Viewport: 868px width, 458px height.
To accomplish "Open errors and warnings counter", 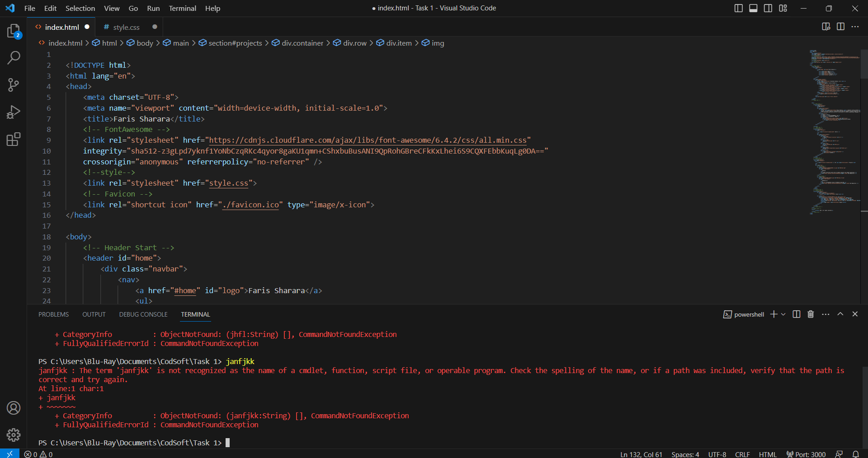I will pyautogui.click(x=38, y=454).
